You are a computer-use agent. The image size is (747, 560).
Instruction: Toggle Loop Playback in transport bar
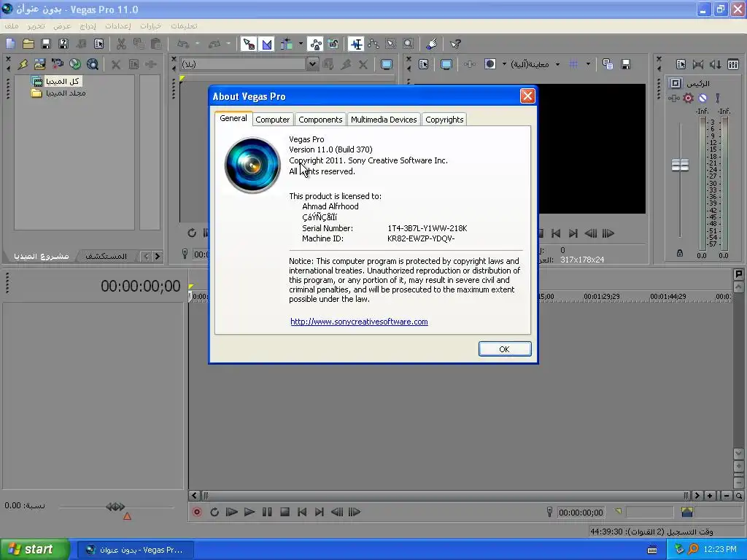(214, 512)
